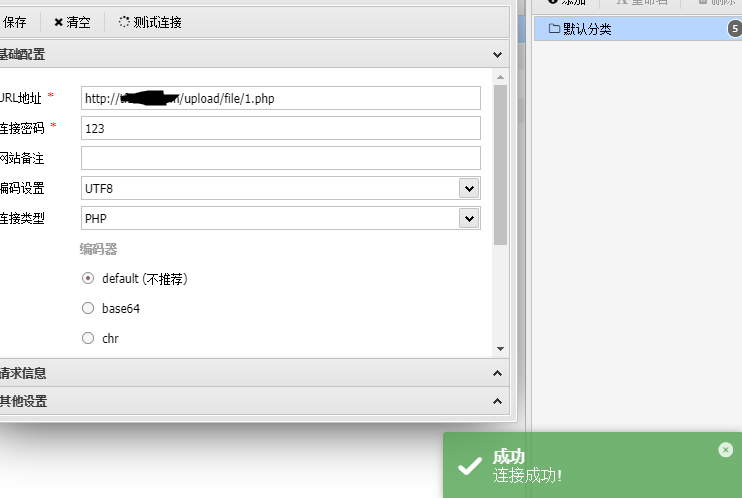Expand the 请求信息 section

(253, 373)
